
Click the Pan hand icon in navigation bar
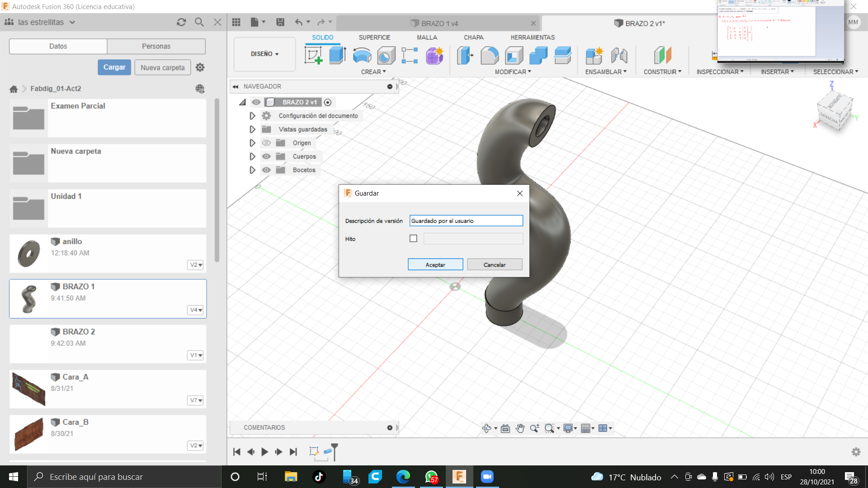[x=520, y=428]
